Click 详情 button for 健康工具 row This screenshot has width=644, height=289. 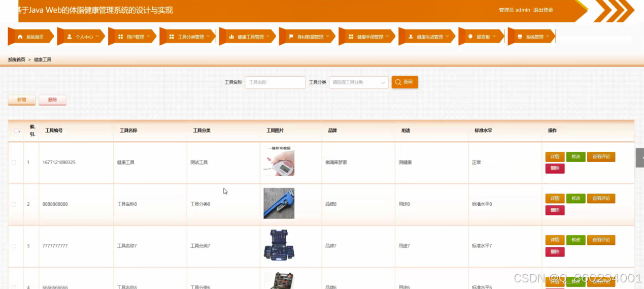[x=555, y=157]
